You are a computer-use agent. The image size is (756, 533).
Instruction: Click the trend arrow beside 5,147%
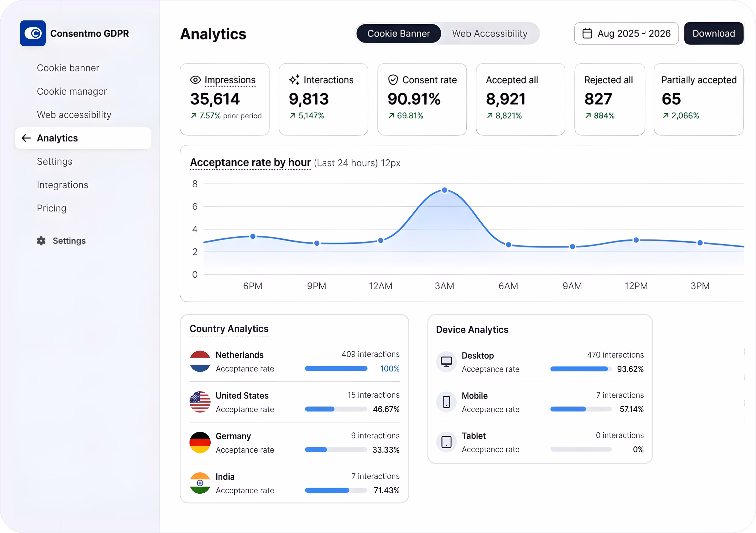[293, 115]
